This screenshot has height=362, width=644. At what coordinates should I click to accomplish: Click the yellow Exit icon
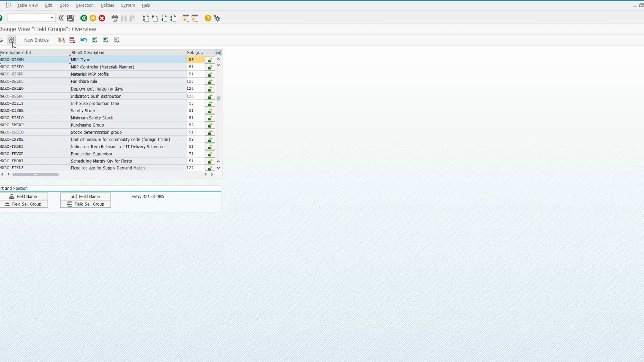tap(93, 18)
